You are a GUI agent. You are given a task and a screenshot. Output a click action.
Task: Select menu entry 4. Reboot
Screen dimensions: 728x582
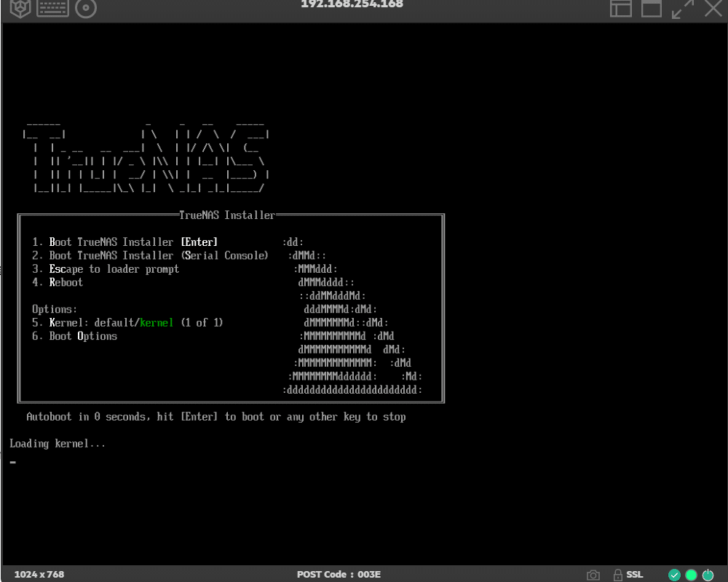click(x=57, y=283)
